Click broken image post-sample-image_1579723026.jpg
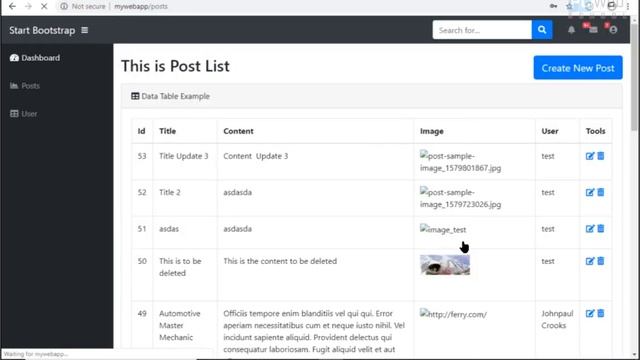 [x=460, y=198]
